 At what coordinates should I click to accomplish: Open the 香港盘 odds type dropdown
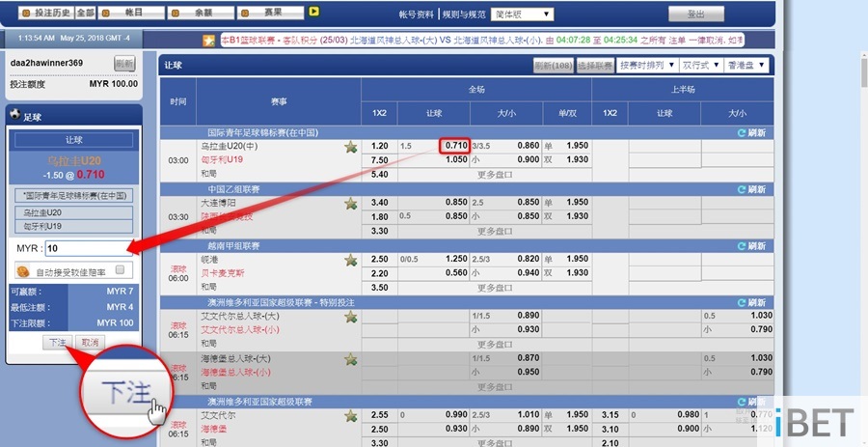tap(746, 66)
